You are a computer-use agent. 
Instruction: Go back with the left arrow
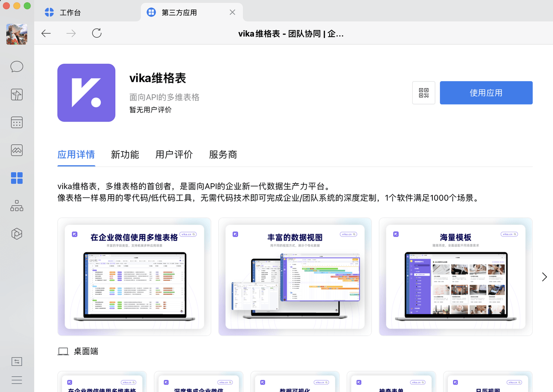46,33
